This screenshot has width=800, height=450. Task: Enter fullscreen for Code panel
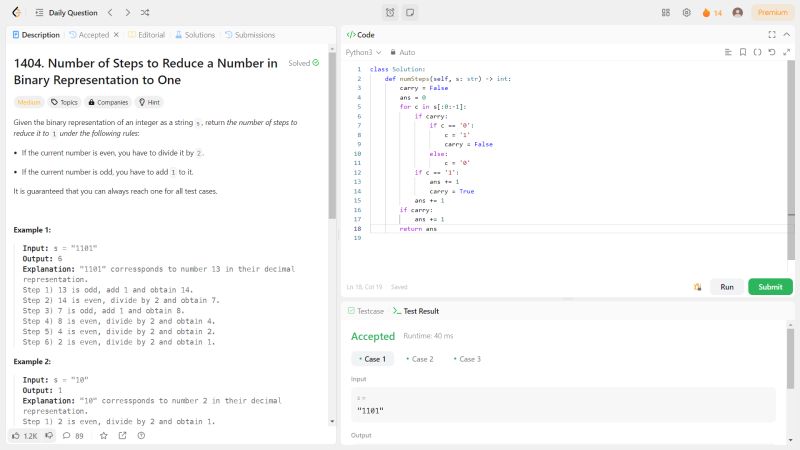point(772,35)
